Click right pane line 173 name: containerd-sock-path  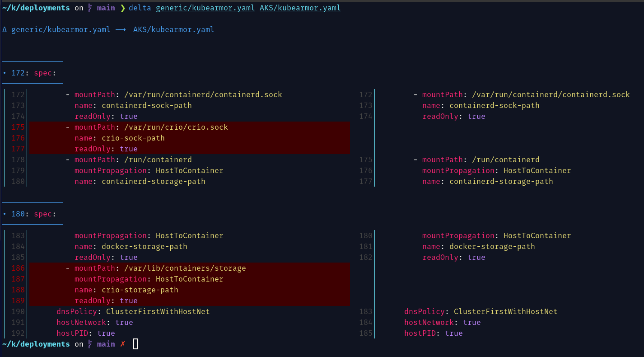point(481,106)
